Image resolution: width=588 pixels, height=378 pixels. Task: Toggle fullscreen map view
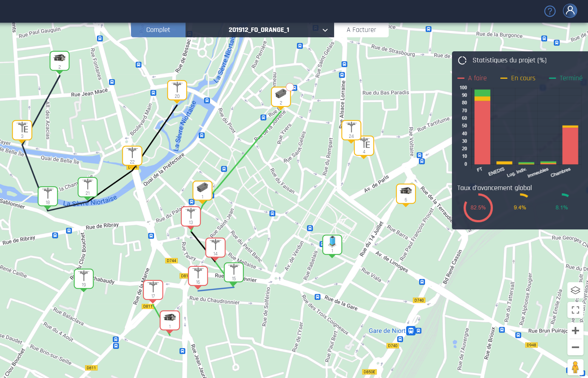(x=575, y=310)
